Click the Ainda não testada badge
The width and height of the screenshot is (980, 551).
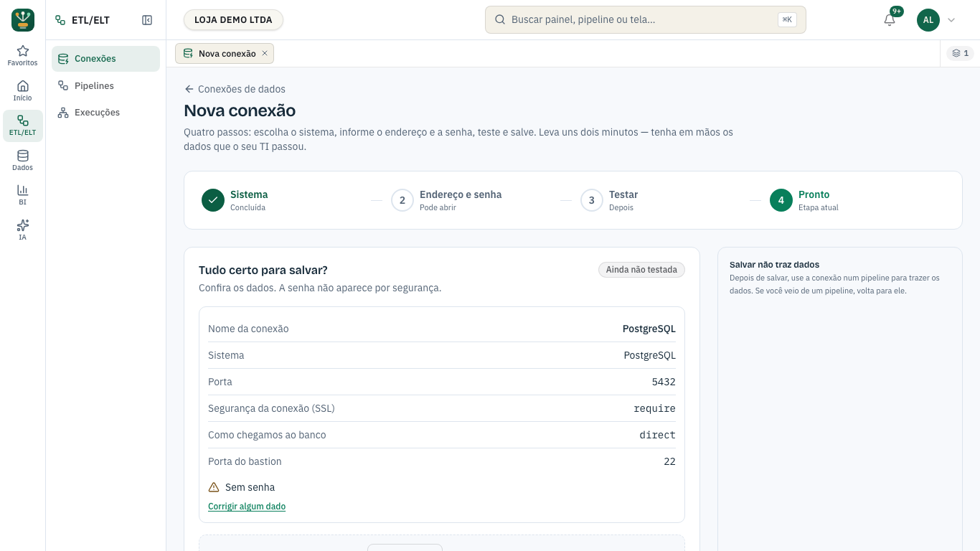coord(642,270)
